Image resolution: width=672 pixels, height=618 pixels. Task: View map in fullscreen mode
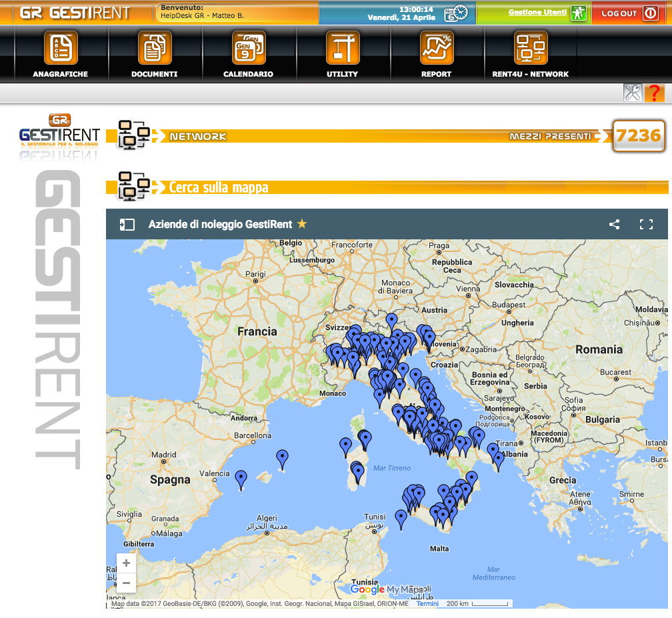646,224
